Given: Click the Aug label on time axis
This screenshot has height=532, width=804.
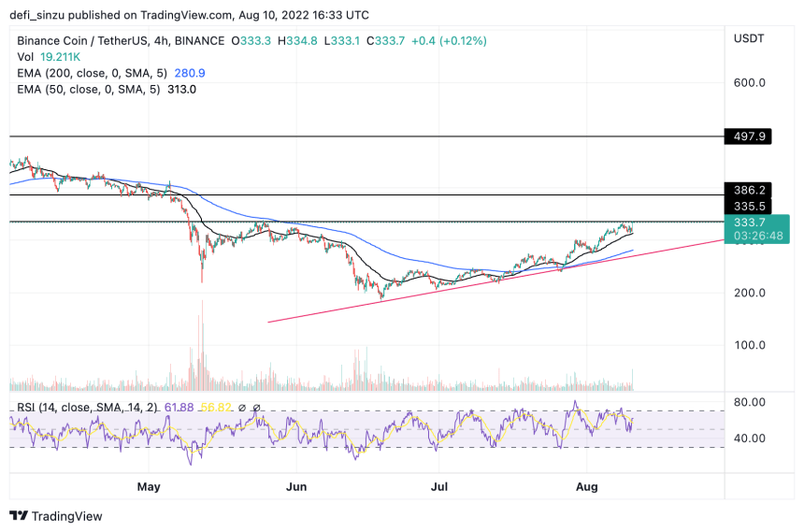Looking at the screenshot, I should (586, 486).
